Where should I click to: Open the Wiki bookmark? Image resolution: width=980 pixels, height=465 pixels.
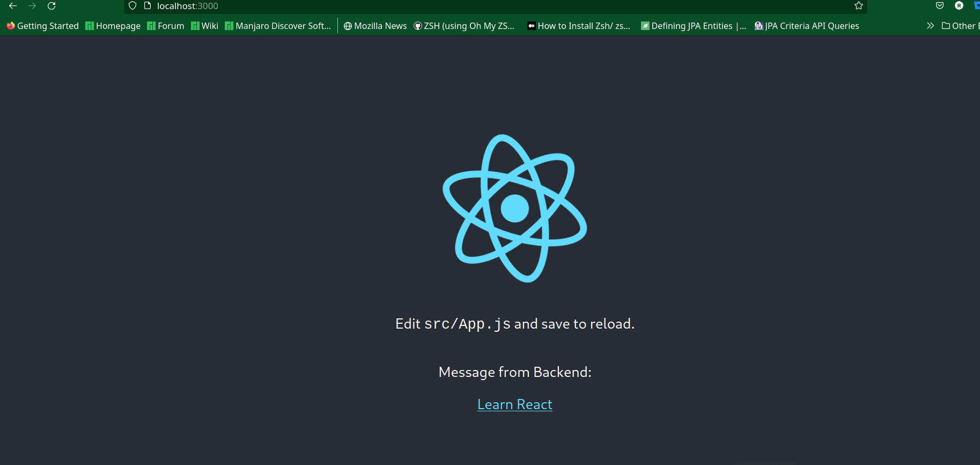click(205, 26)
